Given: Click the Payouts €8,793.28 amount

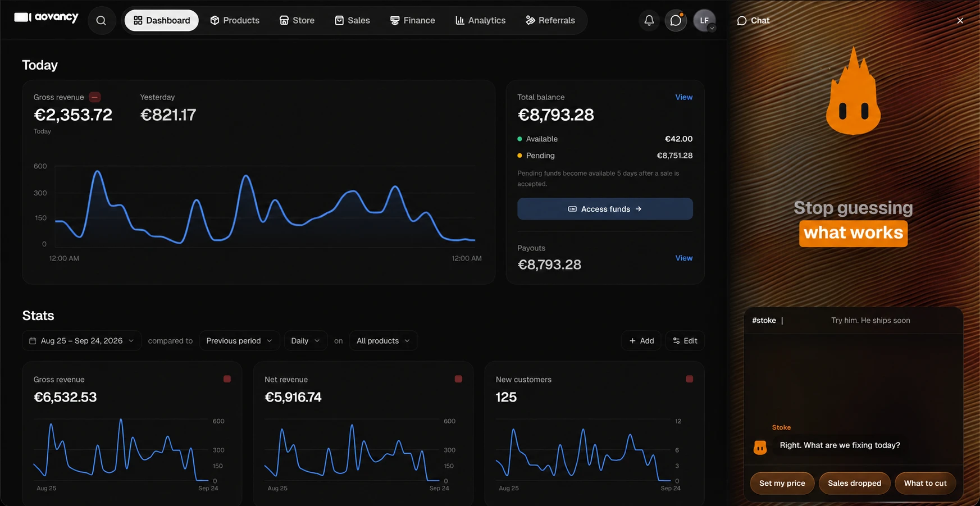Looking at the screenshot, I should click(x=549, y=265).
